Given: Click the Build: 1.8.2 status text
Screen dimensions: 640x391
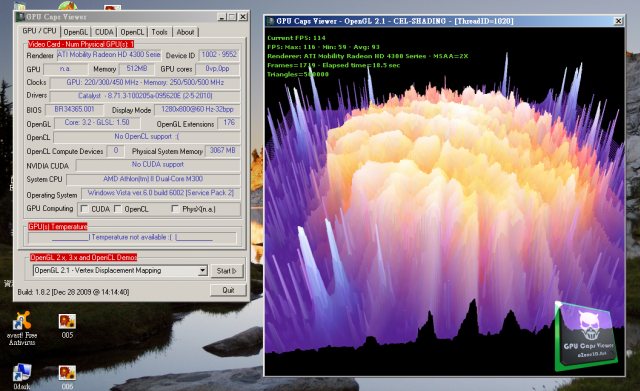Looking at the screenshot, I should [73, 292].
